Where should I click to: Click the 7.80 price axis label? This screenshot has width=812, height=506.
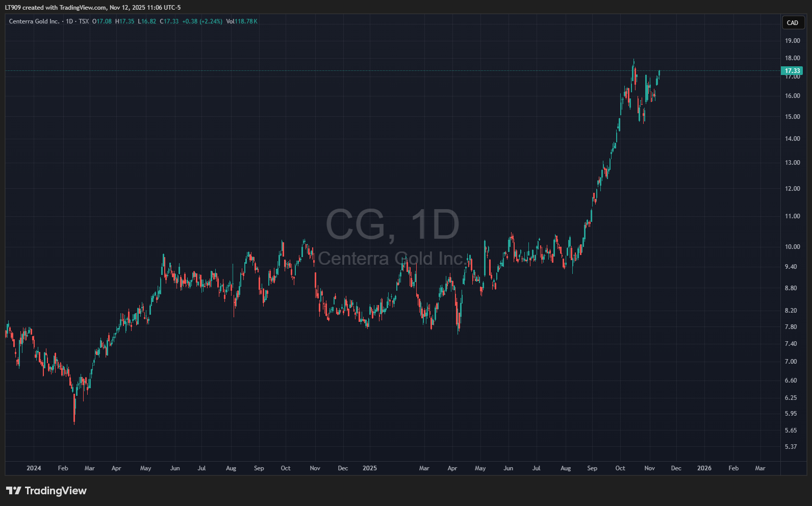click(791, 327)
